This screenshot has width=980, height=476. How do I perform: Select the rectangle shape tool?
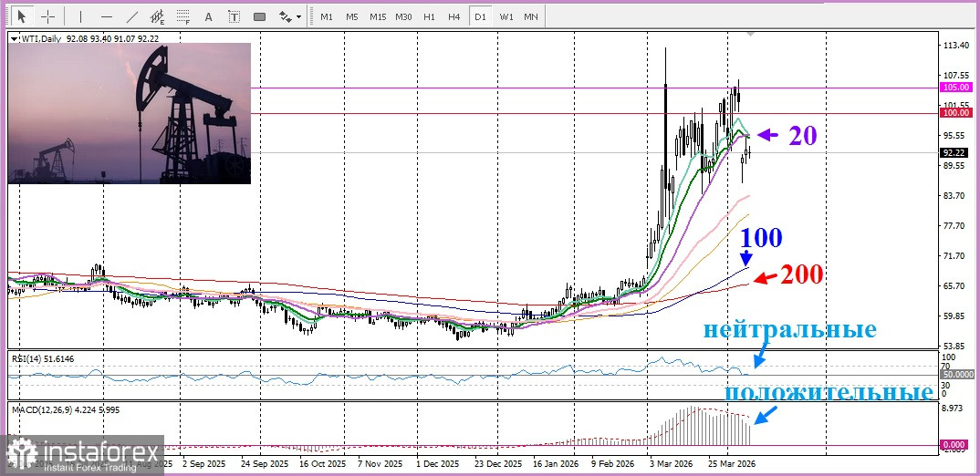click(x=259, y=16)
